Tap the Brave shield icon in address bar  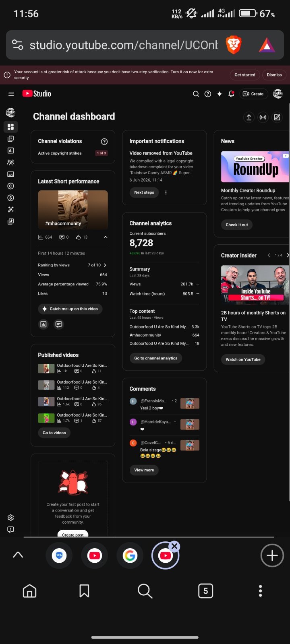pos(233,45)
